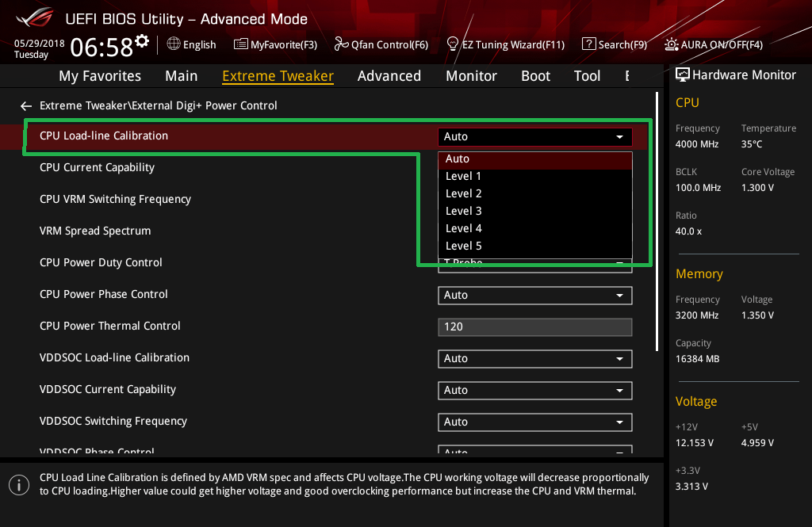Expand the VDDSOC Load-line Calibration dropdown
The width and height of the screenshot is (812, 527).
pyautogui.click(x=535, y=359)
